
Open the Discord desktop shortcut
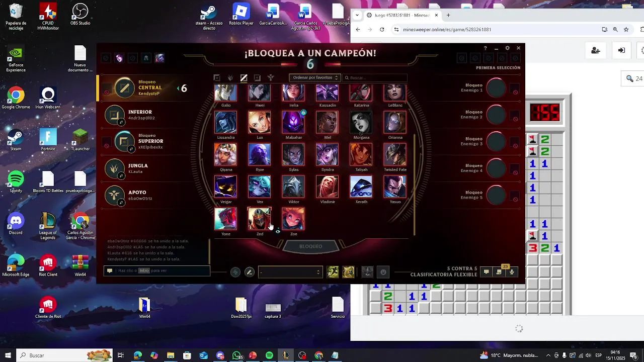tap(16, 224)
